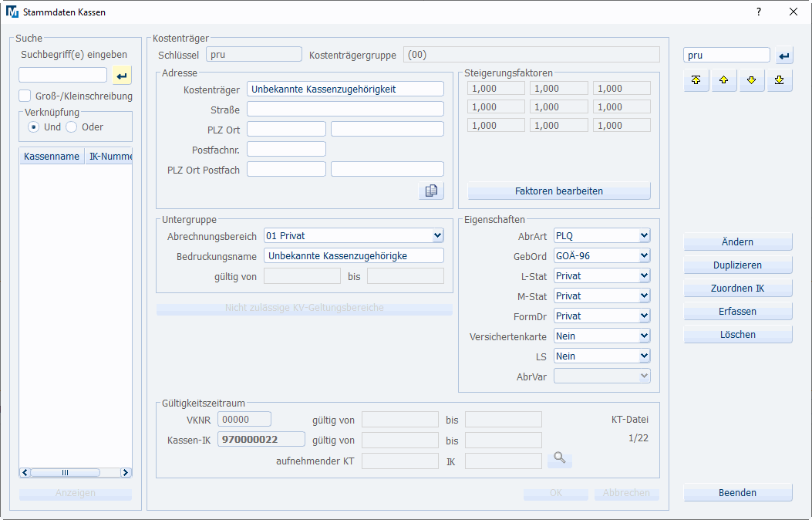Click the magnifier icon next to IK field

560,460
